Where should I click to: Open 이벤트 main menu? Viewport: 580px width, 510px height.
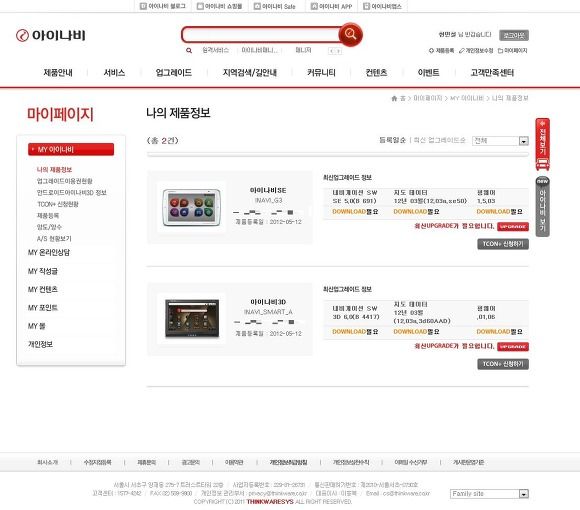429,73
